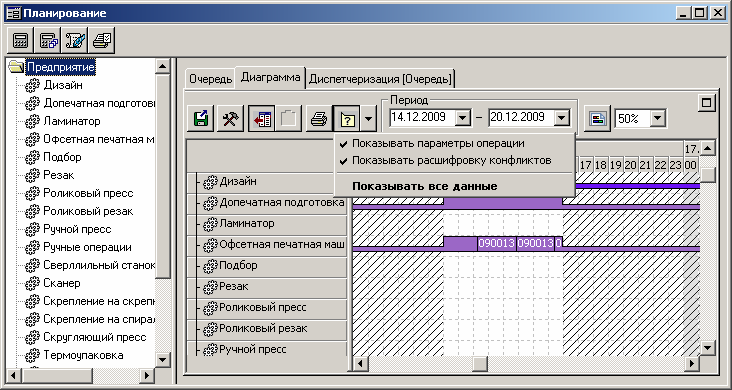Select Предприятие root tree node
Viewport: 732px width, 390px height.
(x=61, y=67)
